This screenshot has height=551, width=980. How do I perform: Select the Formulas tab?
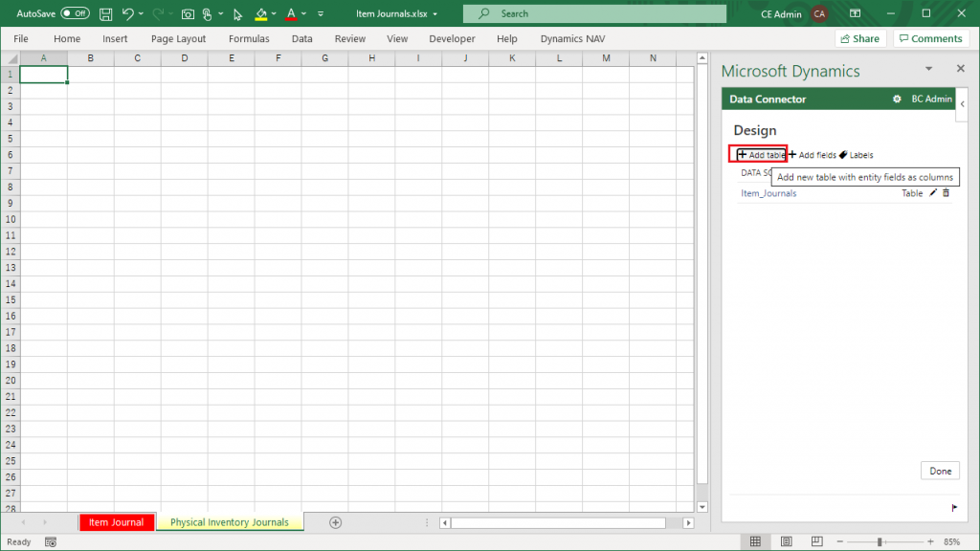point(249,38)
